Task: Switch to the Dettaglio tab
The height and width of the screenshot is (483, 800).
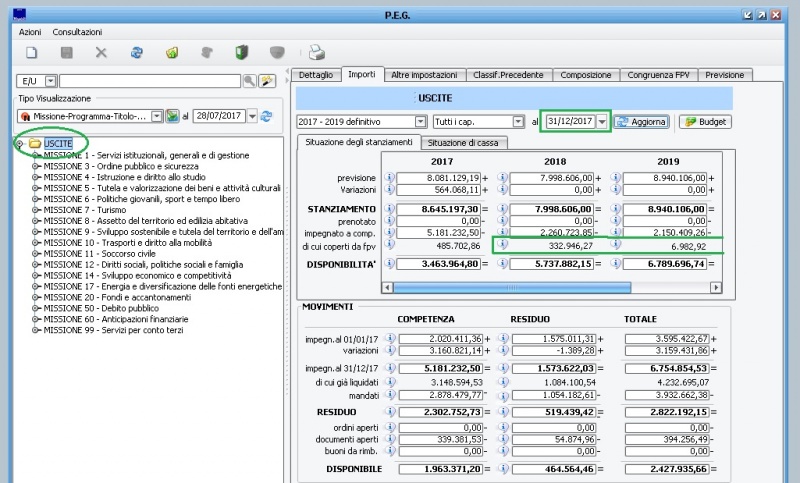Action: tap(315, 75)
